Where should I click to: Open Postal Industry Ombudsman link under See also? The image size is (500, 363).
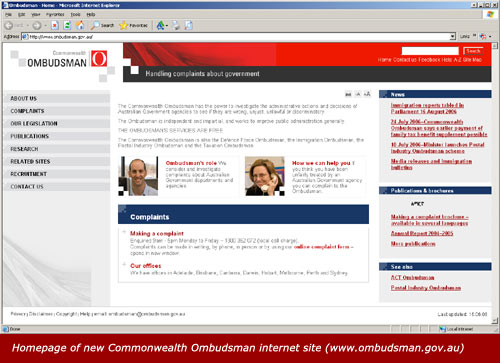click(426, 288)
